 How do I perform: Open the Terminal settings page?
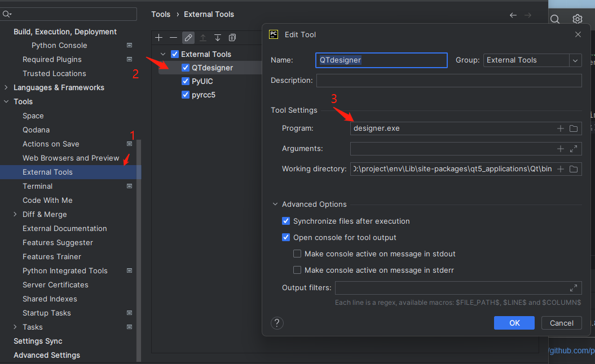click(37, 186)
